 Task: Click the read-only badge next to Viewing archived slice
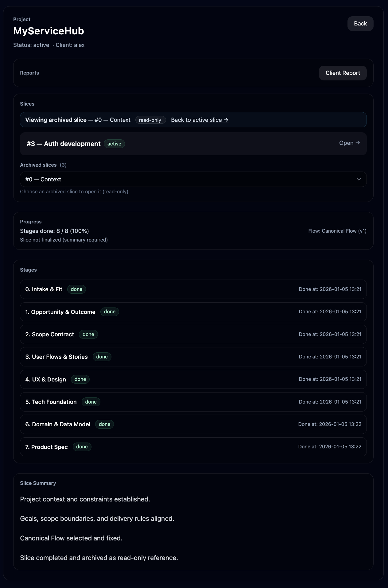coord(150,120)
